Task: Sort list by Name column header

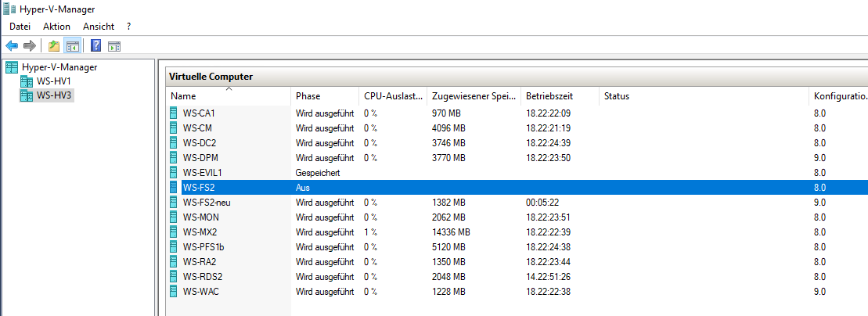Action: tap(228, 96)
